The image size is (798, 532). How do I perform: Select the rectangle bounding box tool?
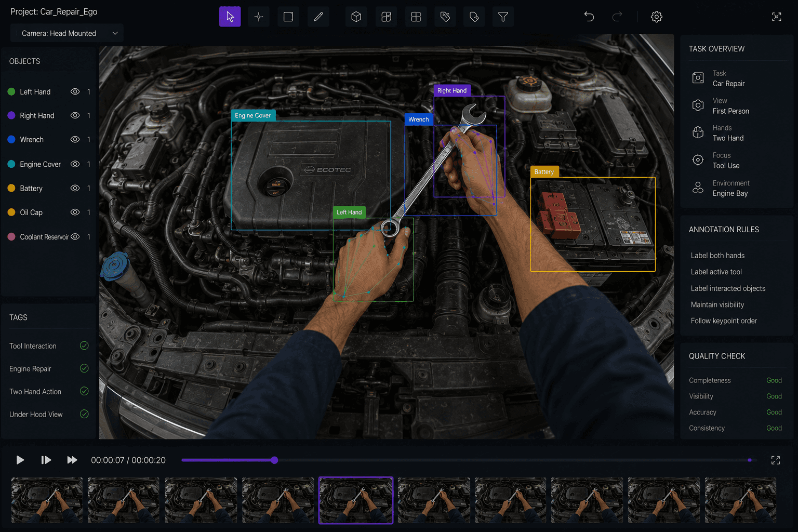(288, 17)
